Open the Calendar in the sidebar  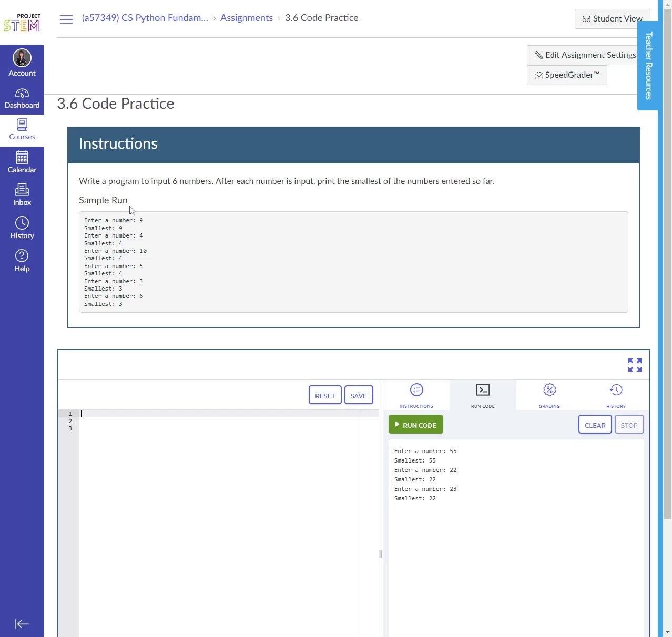[22, 162]
